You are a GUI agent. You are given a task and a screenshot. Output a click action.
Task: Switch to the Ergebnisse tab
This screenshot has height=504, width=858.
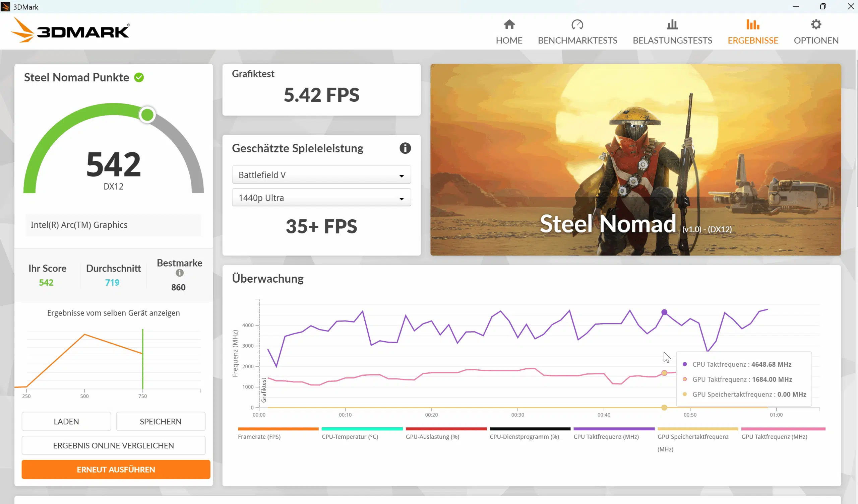pos(753,40)
